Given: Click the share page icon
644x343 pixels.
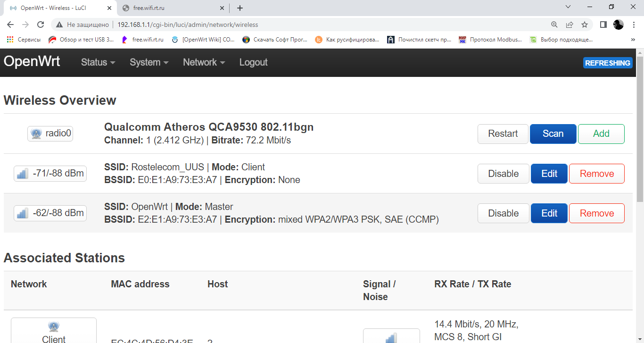Looking at the screenshot, I should 570,25.
